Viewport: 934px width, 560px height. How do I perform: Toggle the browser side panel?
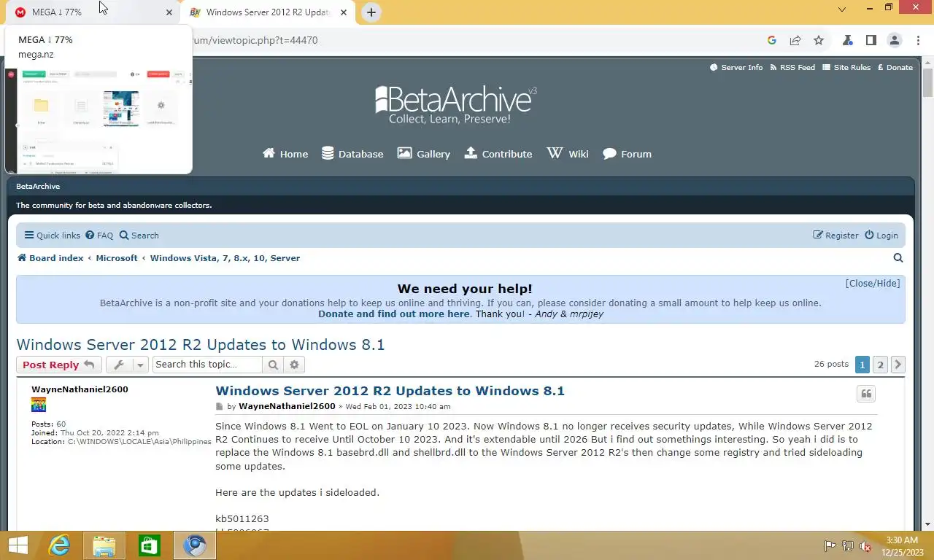871,40
